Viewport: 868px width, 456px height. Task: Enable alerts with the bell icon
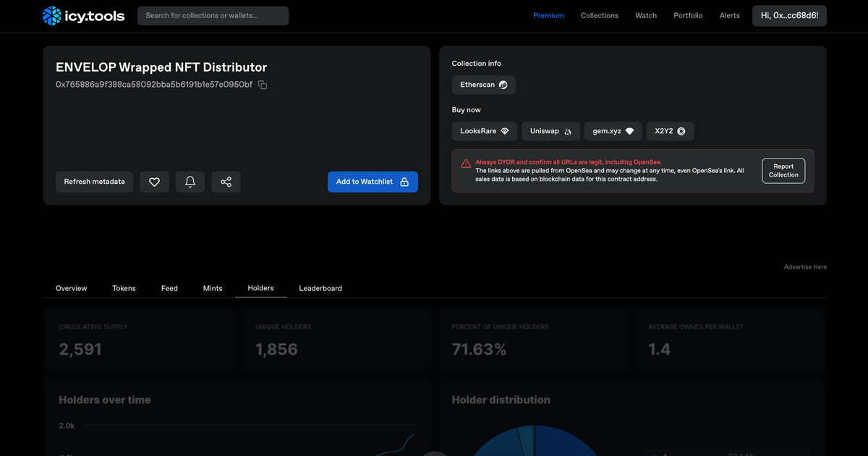point(190,182)
